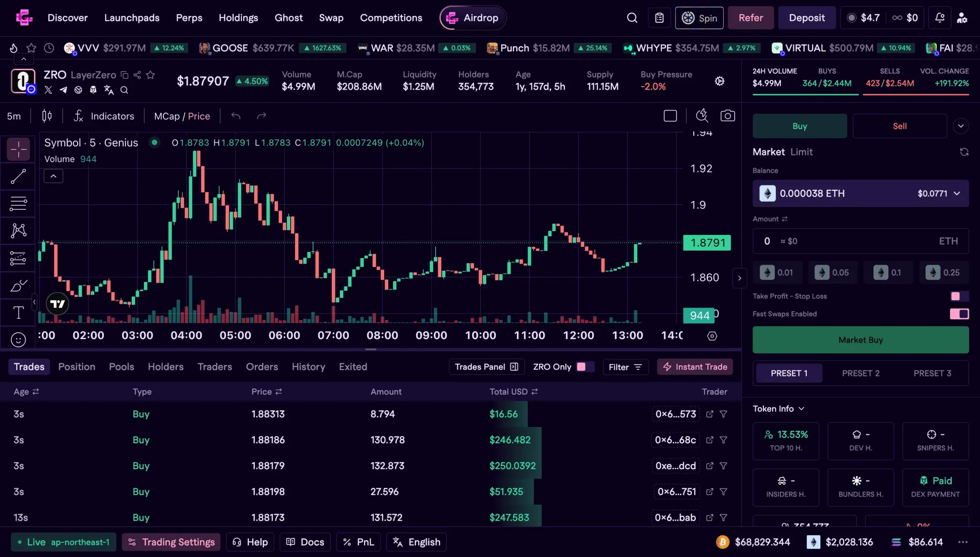Change the chart candle style
This screenshot has width=980, height=557.
coord(47,116)
